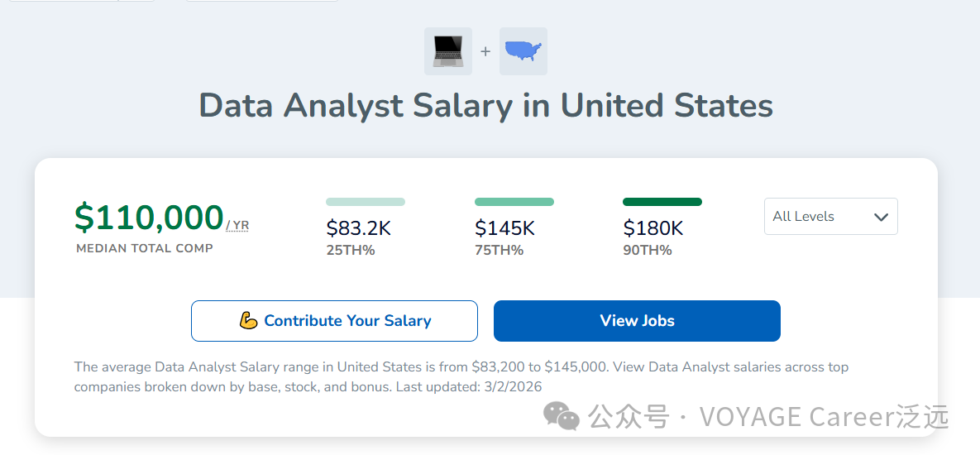Click the laptop job-title icon
This screenshot has height=455, width=980.
click(448, 51)
